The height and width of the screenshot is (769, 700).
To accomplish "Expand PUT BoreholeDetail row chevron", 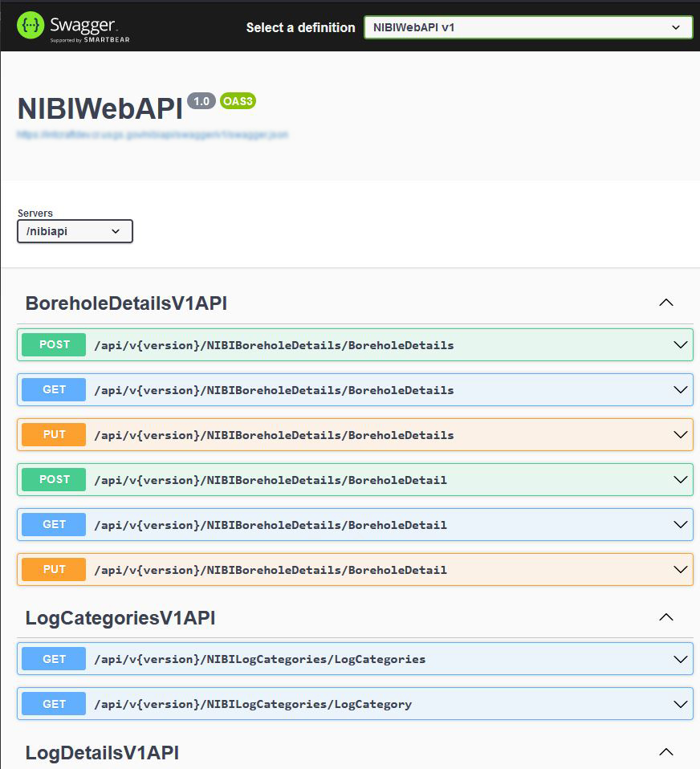I will coord(681,569).
